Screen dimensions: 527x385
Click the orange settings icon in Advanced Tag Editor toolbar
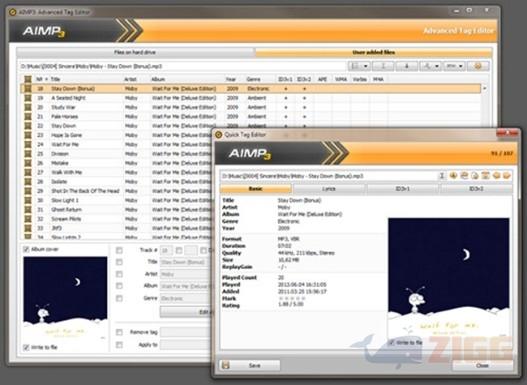(x=478, y=66)
